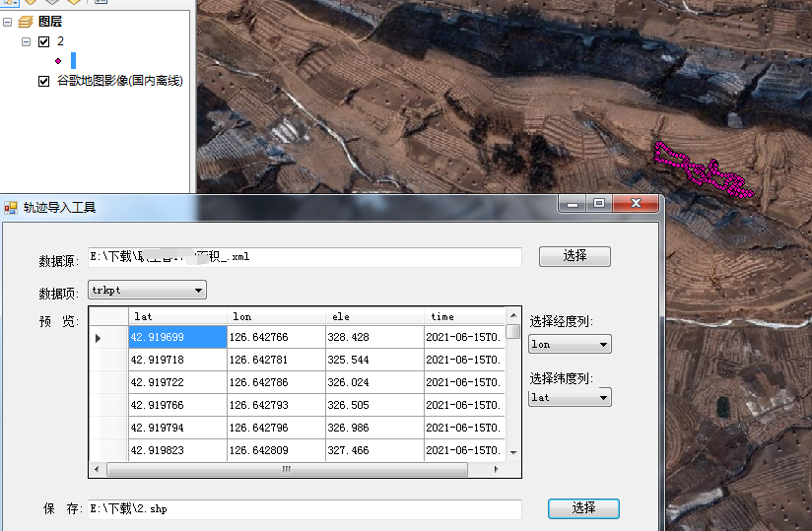Click the 轨迹导入工具 title bar icon
Image resolution: width=812 pixels, height=531 pixels.
11,208
